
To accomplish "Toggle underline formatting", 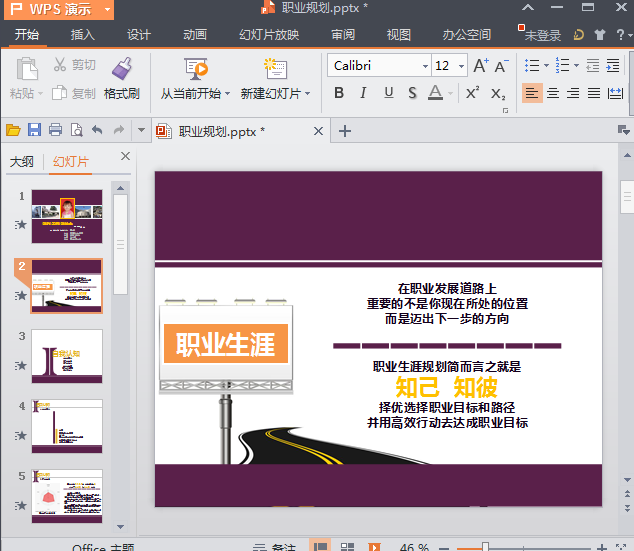I will pos(387,93).
